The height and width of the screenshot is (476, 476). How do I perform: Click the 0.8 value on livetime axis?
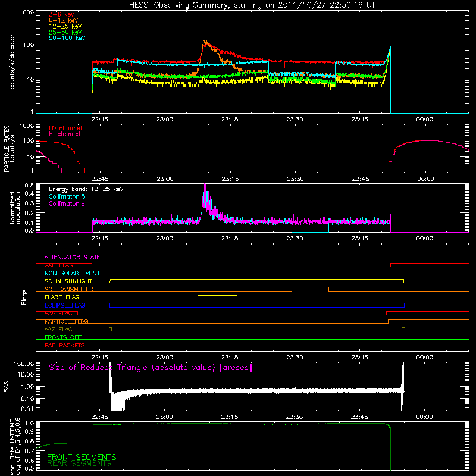click(30, 441)
